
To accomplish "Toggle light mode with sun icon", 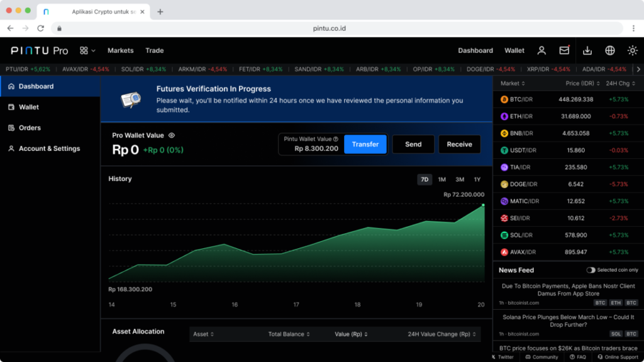I will tap(633, 50).
